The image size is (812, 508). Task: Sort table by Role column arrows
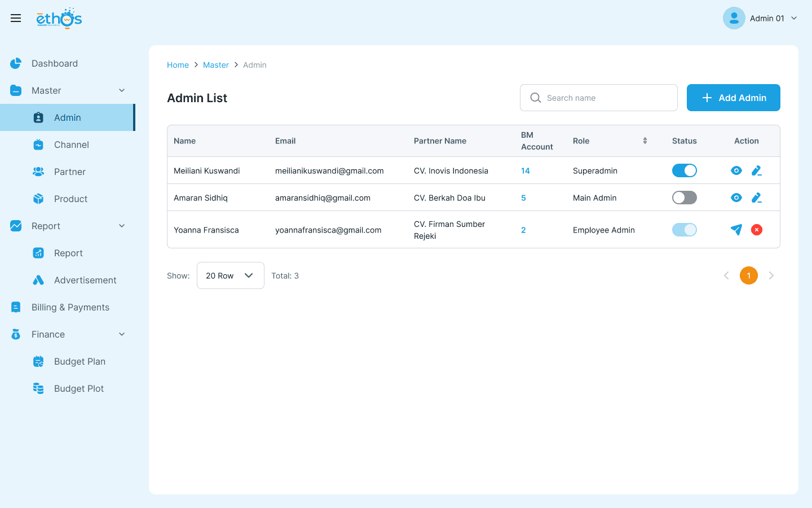coord(645,141)
